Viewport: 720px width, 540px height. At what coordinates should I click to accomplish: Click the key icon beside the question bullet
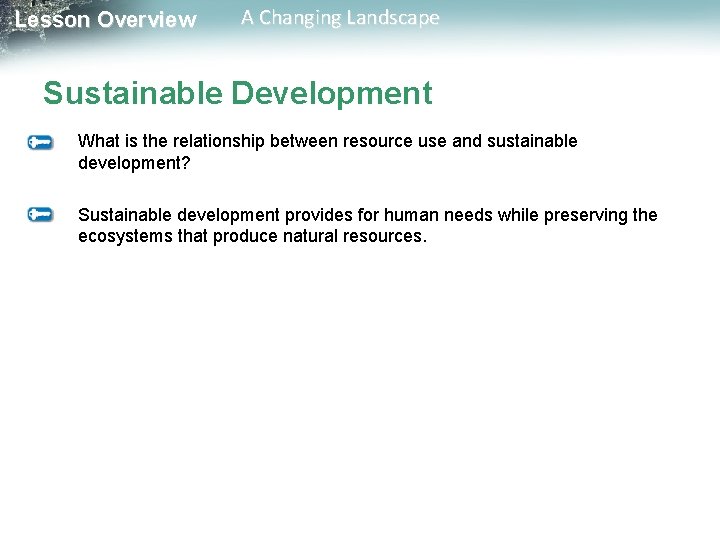tap(40, 142)
